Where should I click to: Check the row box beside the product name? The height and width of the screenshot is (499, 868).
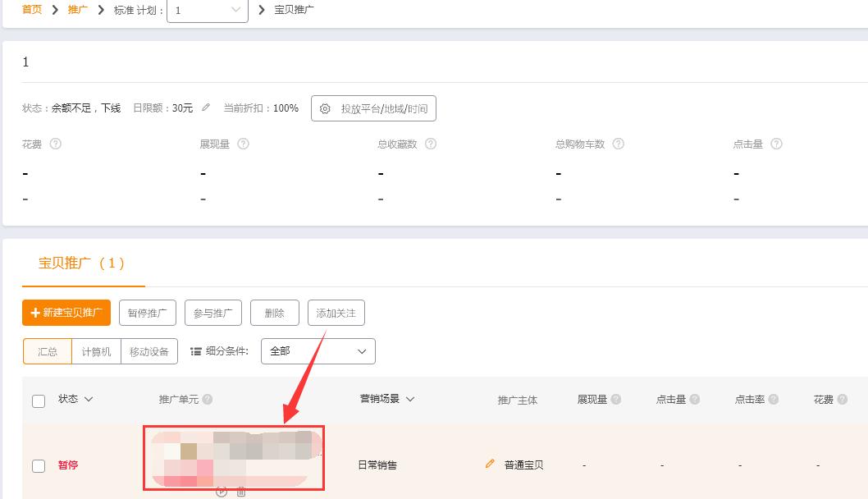(x=38, y=465)
